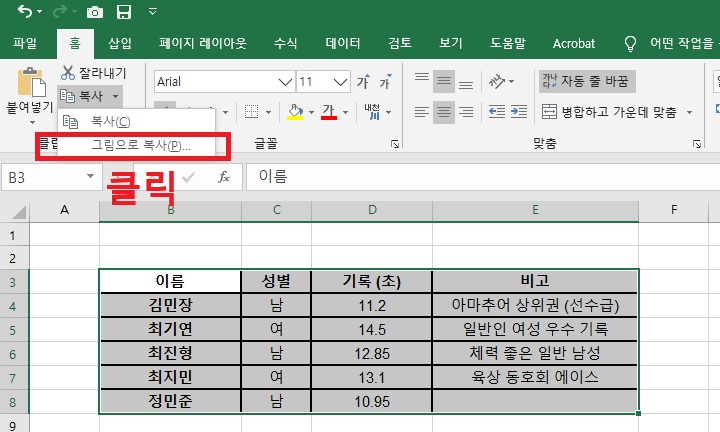The height and width of the screenshot is (432, 720).
Task: Open the 도움말 tab
Action: coord(507,44)
